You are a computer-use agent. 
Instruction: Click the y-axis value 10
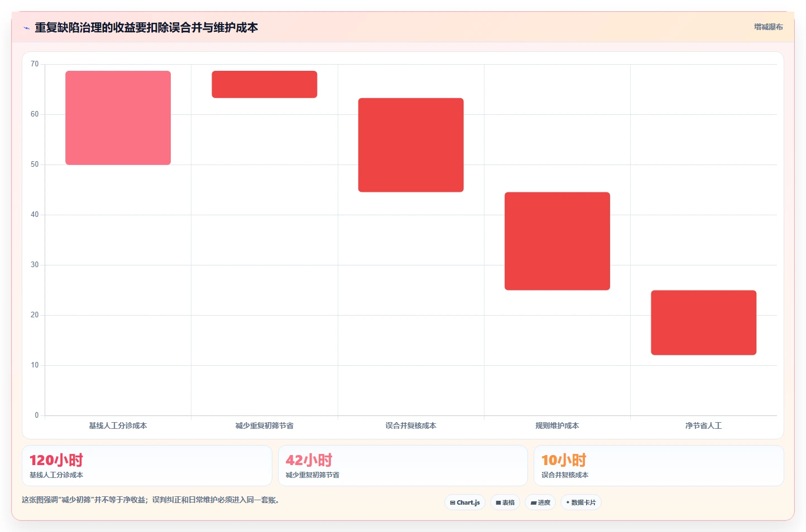pyautogui.click(x=35, y=365)
